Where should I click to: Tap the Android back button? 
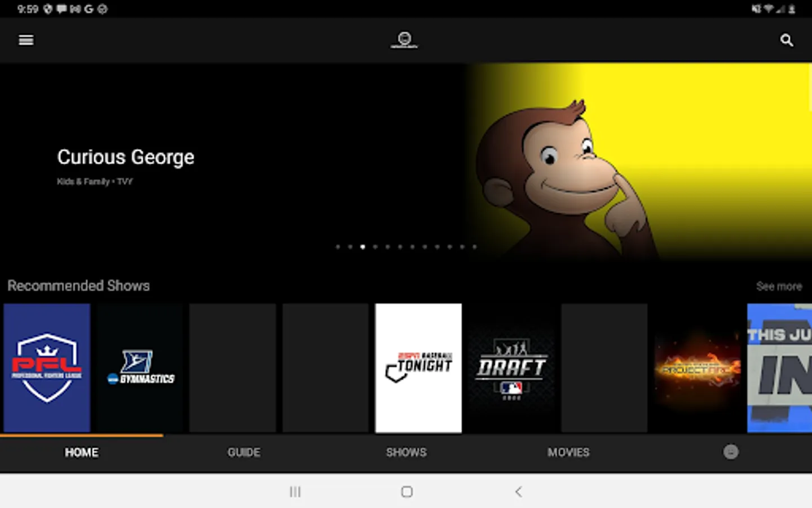click(518, 492)
